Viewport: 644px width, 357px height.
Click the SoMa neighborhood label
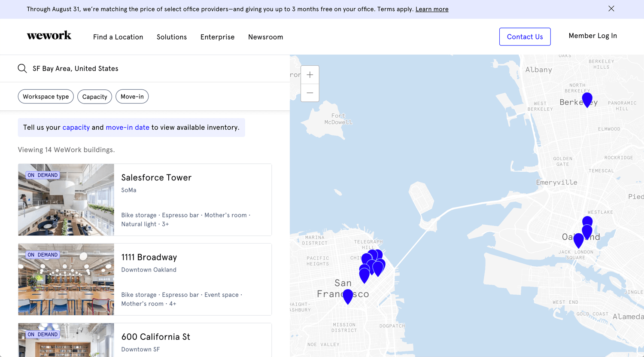[129, 190]
